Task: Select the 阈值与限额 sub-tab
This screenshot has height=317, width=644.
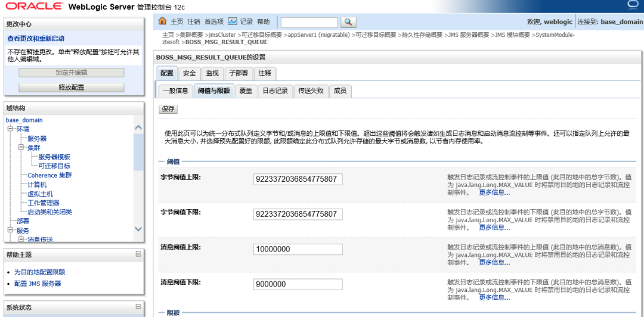Action: (213, 91)
